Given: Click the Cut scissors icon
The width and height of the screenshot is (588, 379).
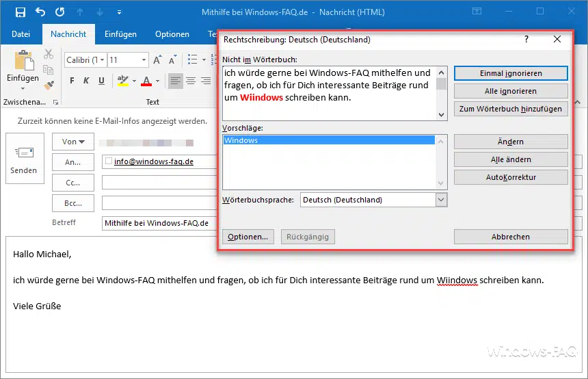Looking at the screenshot, I should tap(49, 55).
